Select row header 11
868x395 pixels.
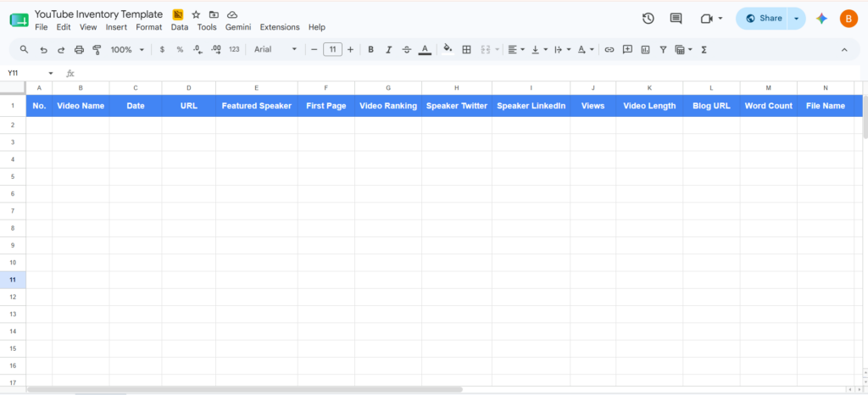point(13,280)
